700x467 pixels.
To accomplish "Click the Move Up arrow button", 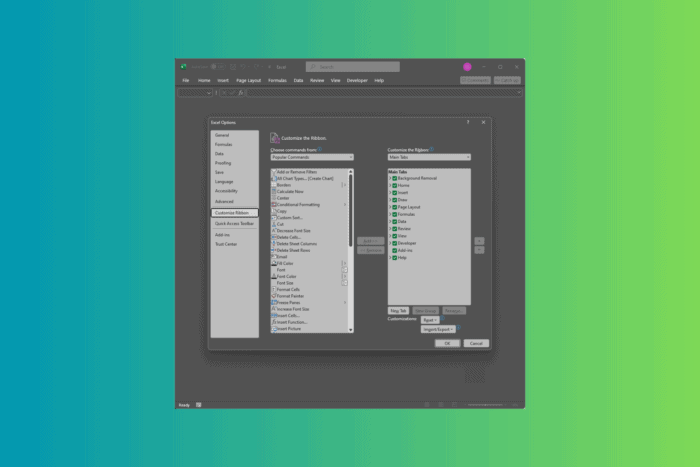I will (x=479, y=241).
